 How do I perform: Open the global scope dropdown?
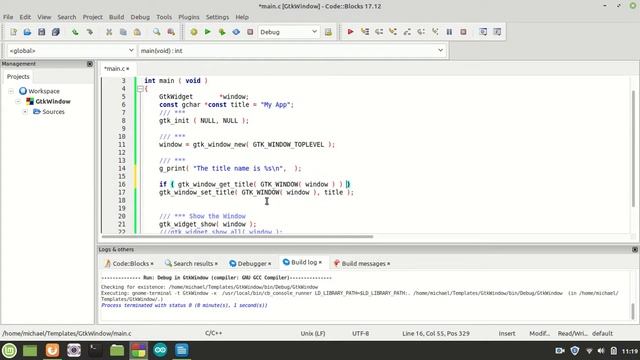[71, 51]
